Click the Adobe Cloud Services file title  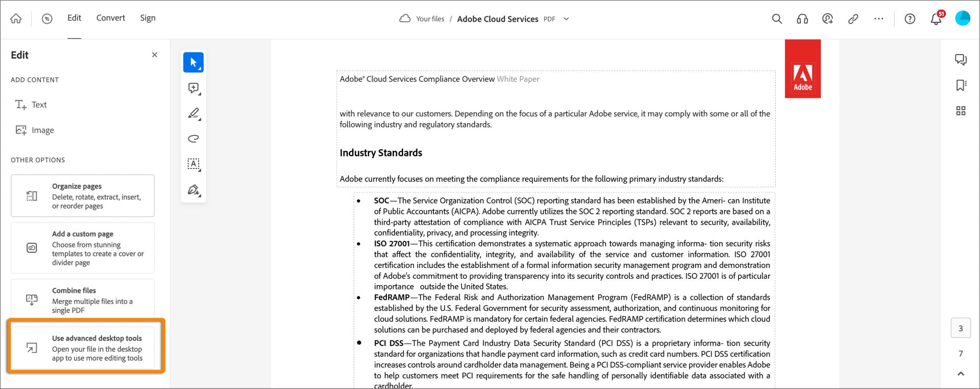click(498, 19)
